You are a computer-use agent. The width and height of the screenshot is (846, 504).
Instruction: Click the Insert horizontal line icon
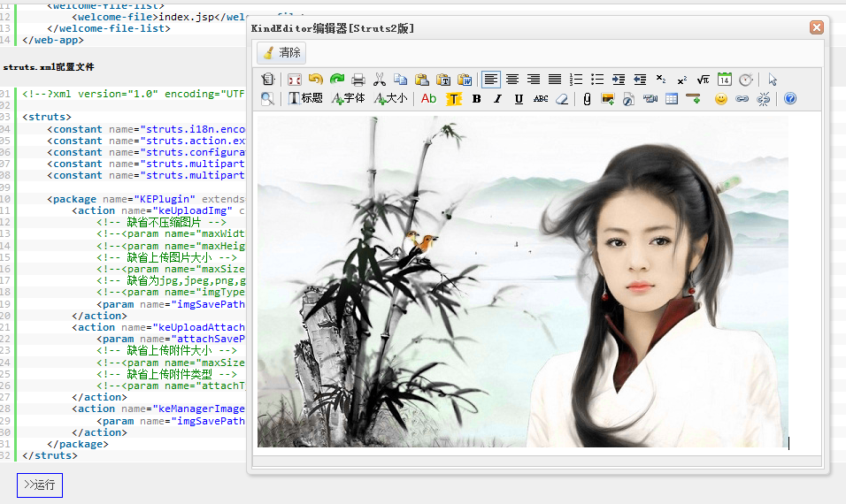[x=693, y=99]
